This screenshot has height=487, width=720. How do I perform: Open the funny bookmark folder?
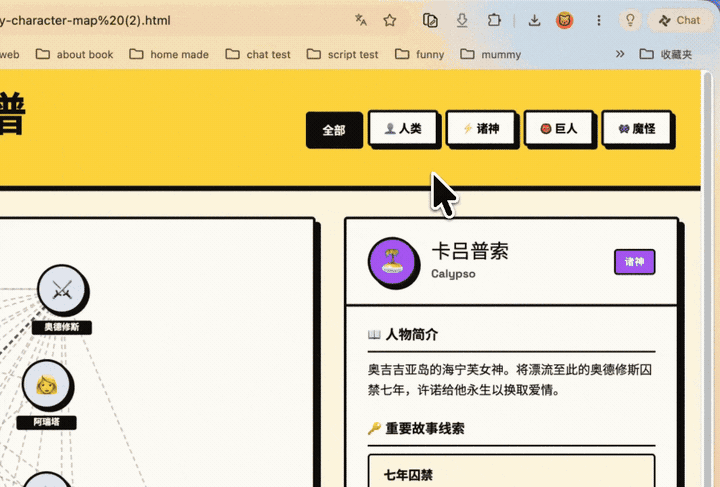tap(420, 55)
